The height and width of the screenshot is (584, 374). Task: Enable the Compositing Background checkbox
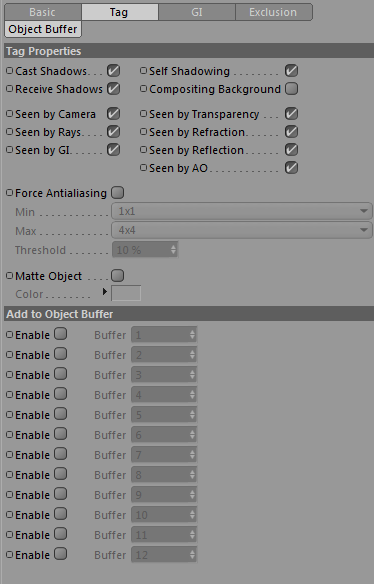291,89
